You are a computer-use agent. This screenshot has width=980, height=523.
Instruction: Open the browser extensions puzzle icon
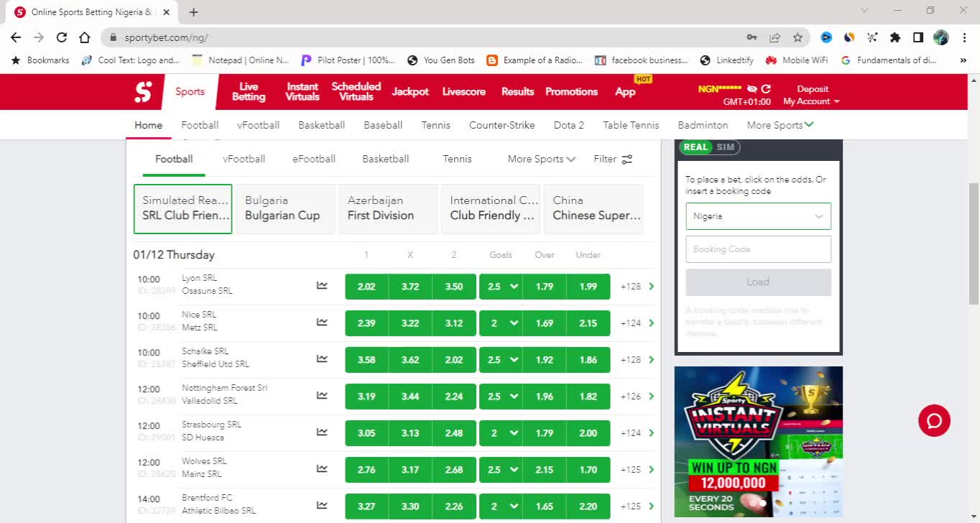tap(895, 37)
